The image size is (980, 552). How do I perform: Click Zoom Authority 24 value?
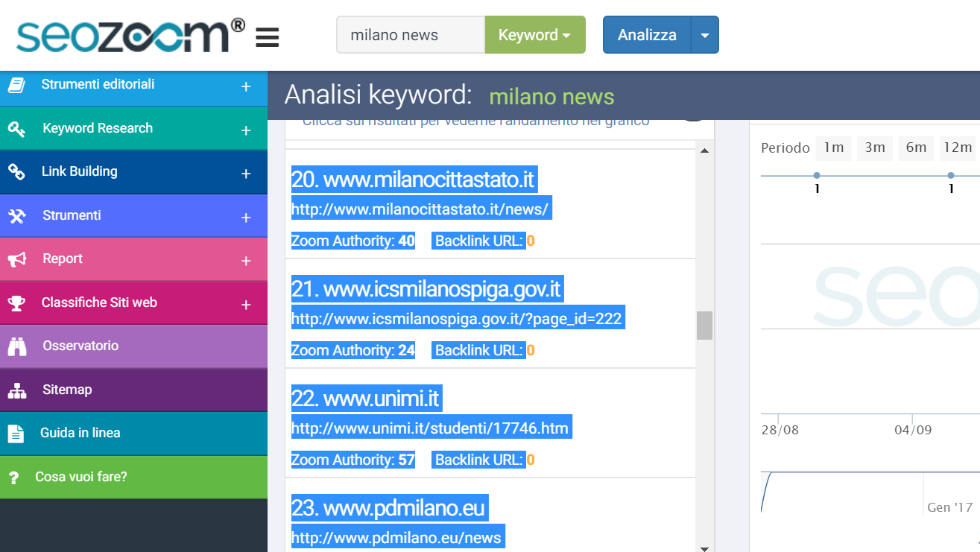click(x=407, y=351)
